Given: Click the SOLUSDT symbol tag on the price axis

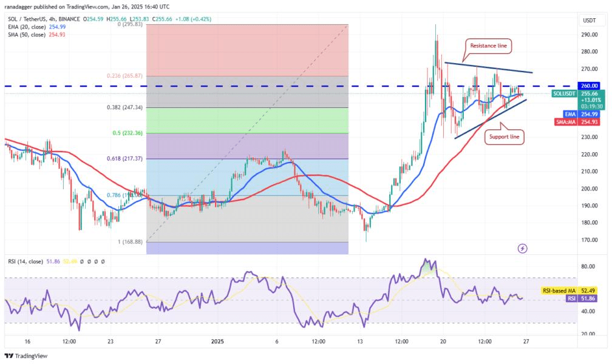Looking at the screenshot, I should pos(564,93).
